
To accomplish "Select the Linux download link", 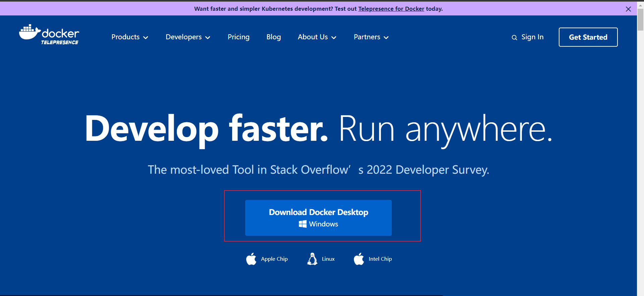I will (x=321, y=259).
